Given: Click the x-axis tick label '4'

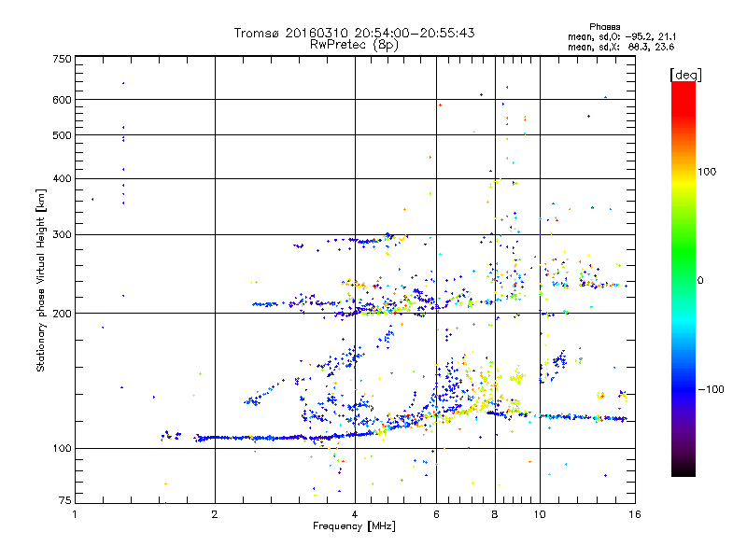Looking at the screenshot, I should [x=355, y=514].
